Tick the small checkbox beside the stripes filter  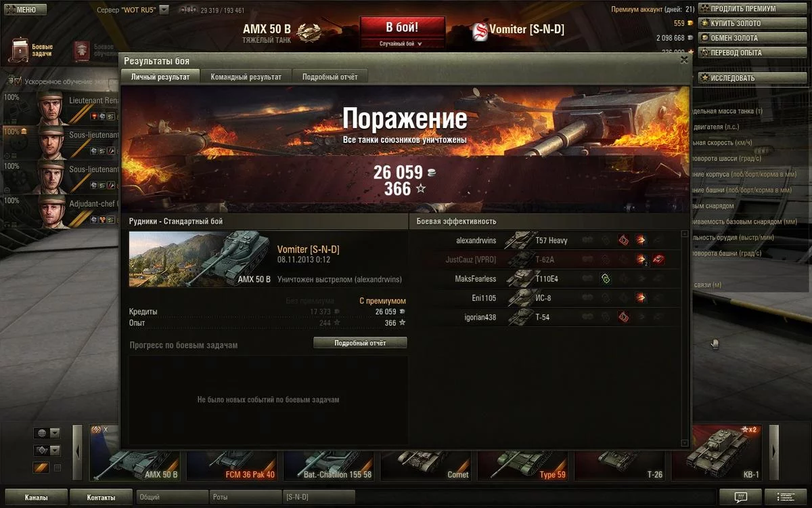click(58, 467)
